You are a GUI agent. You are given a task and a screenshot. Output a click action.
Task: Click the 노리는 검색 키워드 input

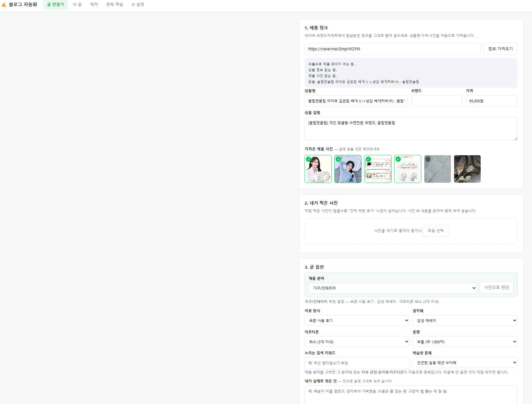coord(357,363)
